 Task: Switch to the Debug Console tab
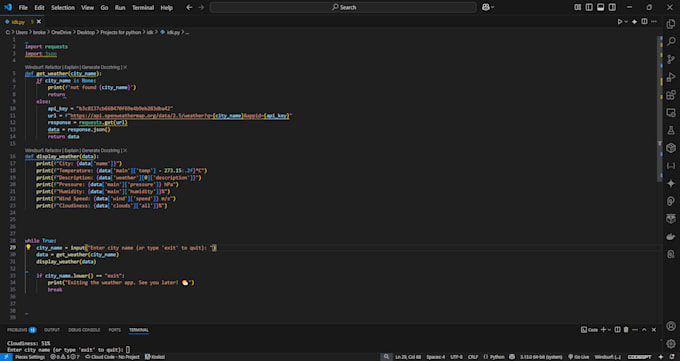84,330
